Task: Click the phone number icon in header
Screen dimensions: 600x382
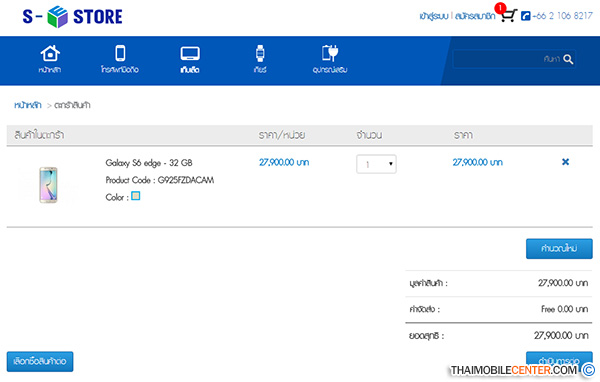Action: (525, 16)
